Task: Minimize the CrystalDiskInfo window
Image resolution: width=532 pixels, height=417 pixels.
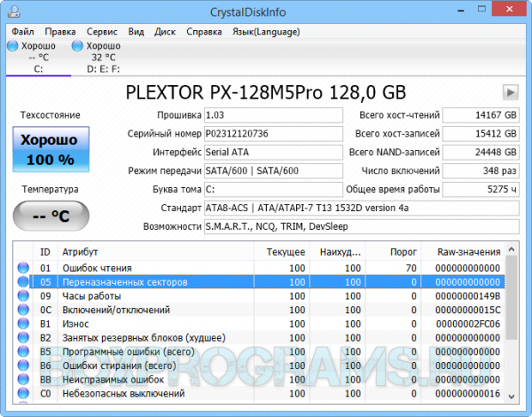Action: (x=461, y=11)
